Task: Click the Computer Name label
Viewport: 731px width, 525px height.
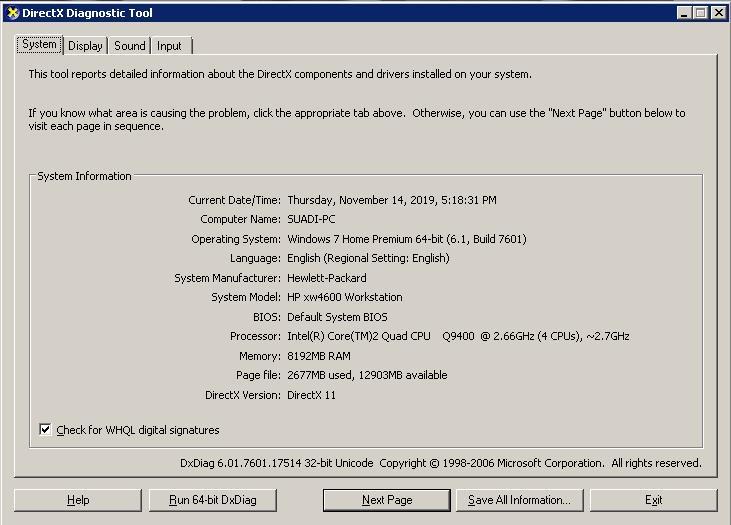Action: 241,219
